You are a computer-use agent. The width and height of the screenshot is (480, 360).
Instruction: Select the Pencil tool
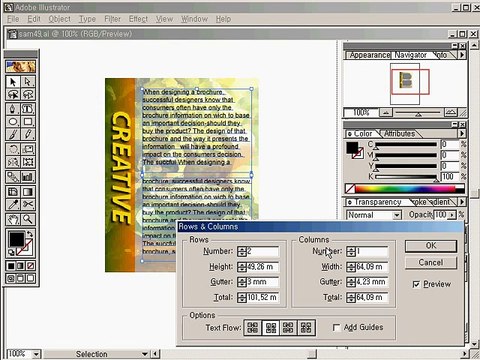point(28,134)
